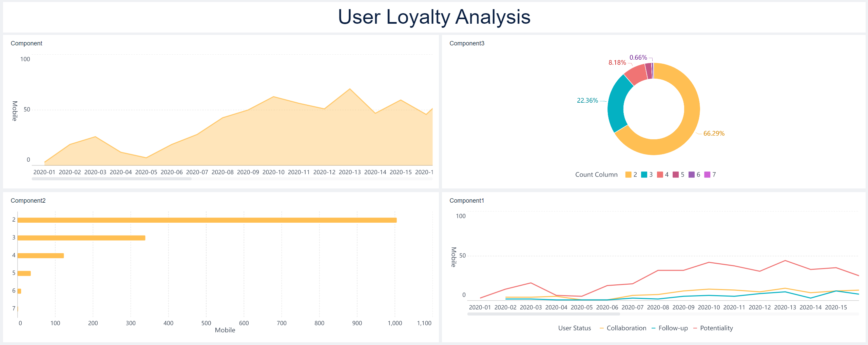
Task: Toggle the Potentiality series legend item
Action: coord(713,328)
